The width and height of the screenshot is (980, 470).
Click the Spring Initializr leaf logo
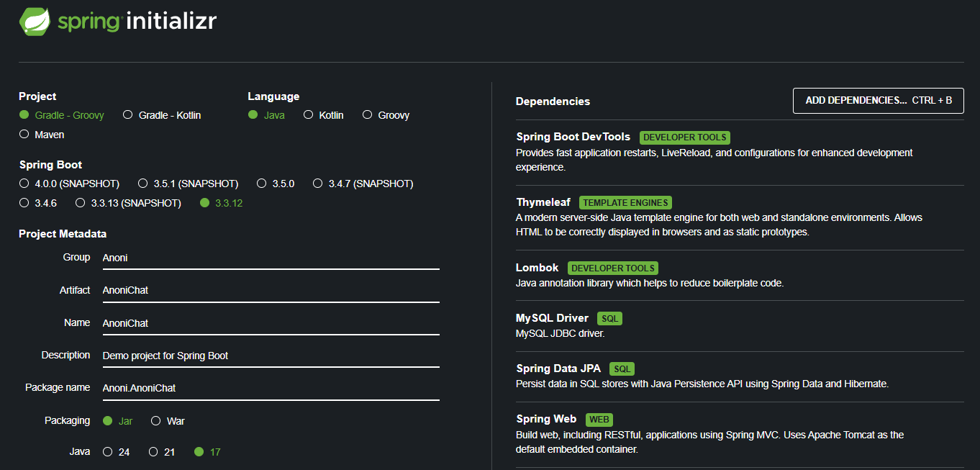tap(34, 21)
